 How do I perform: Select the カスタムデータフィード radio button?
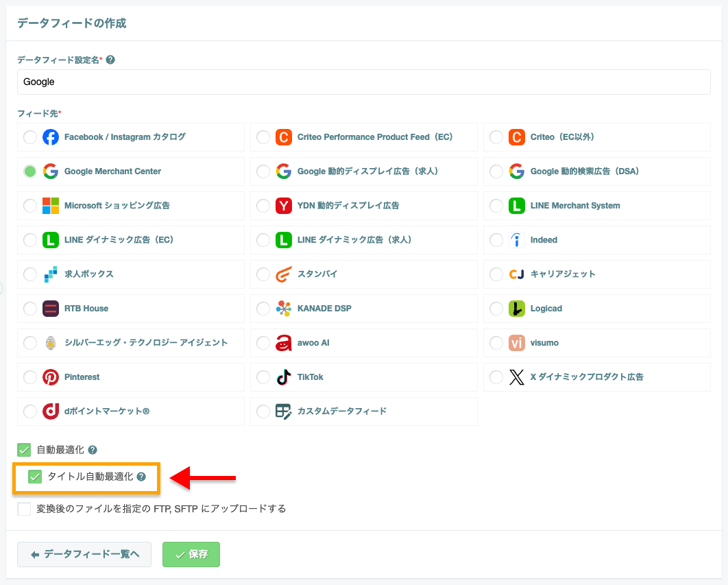pos(263,411)
